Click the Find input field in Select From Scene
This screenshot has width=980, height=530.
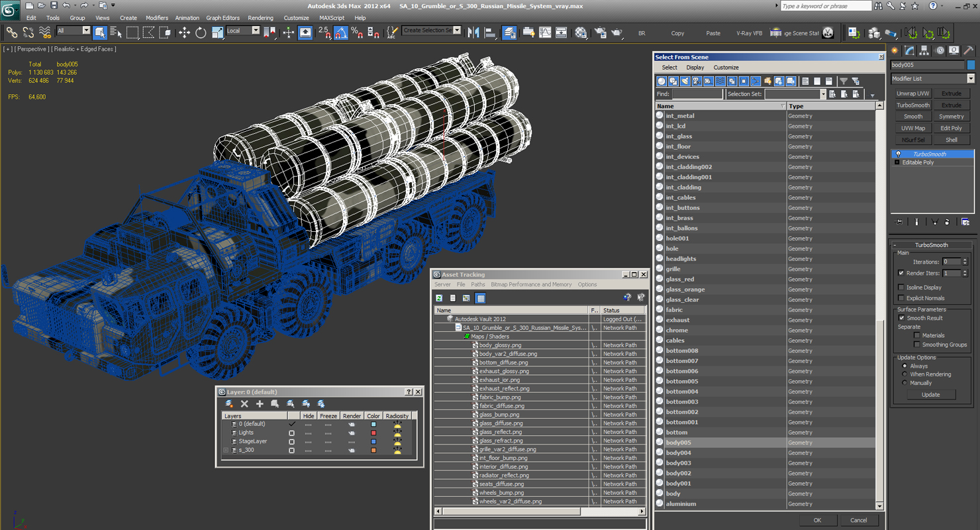pyautogui.click(x=697, y=94)
